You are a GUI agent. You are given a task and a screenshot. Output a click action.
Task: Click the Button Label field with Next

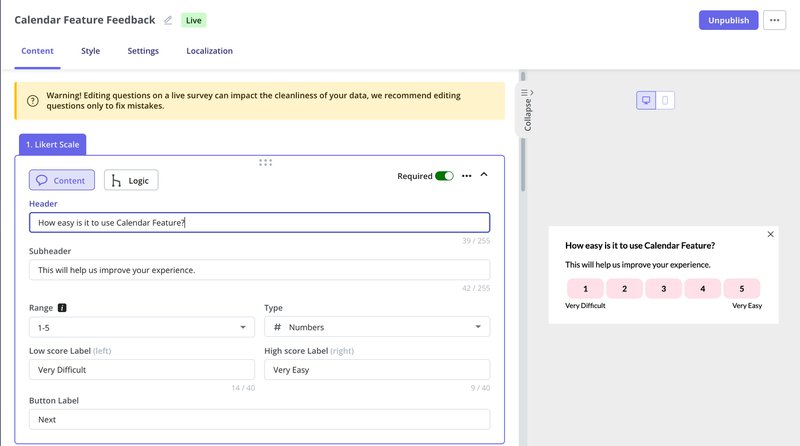[x=259, y=419]
